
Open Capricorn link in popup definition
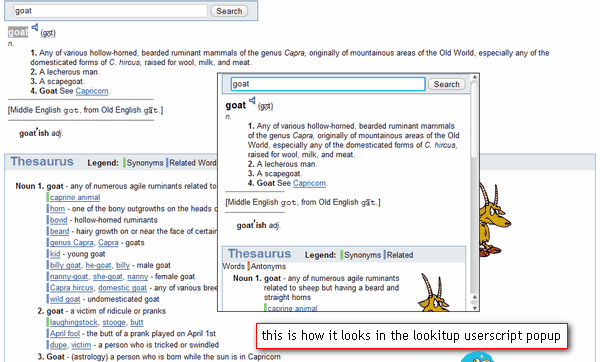point(309,183)
